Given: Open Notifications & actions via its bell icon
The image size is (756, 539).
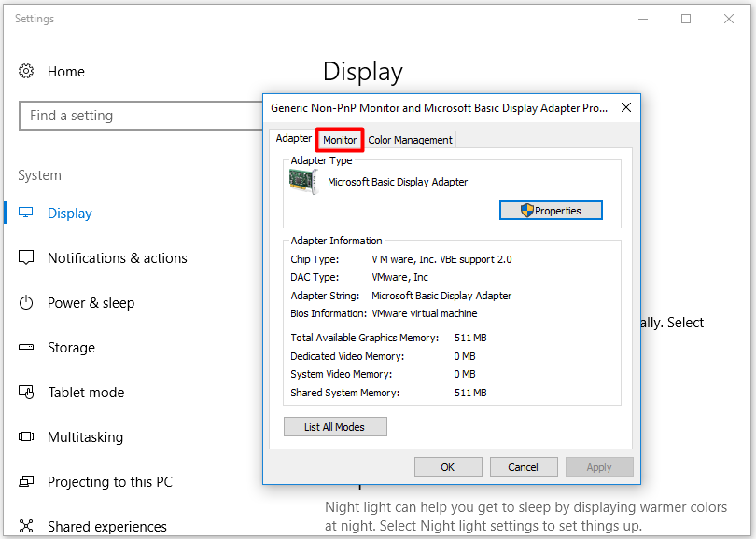Looking at the screenshot, I should point(26,258).
